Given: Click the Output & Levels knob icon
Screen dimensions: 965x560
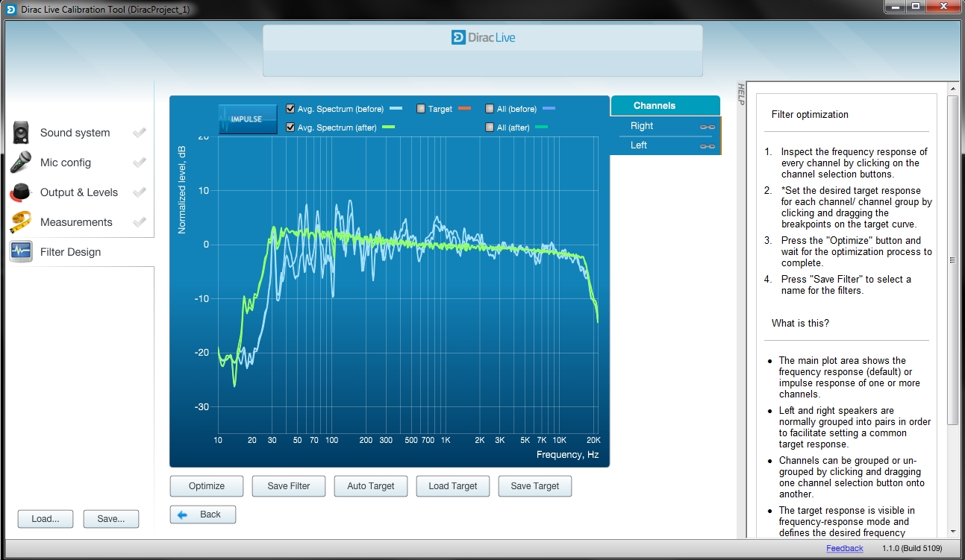Looking at the screenshot, I should point(21,192).
